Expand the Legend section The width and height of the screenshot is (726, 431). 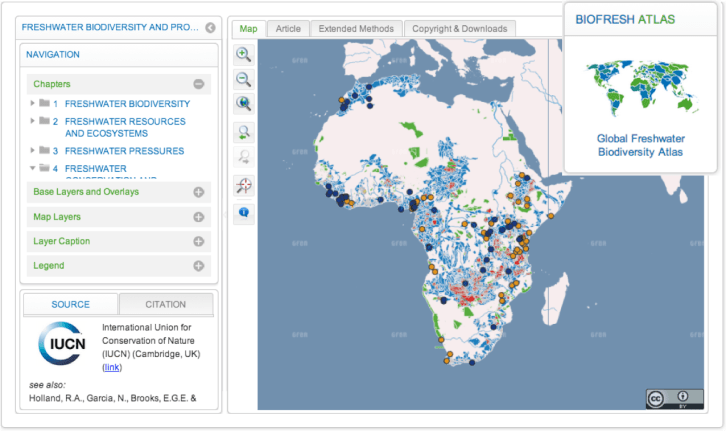tap(199, 266)
